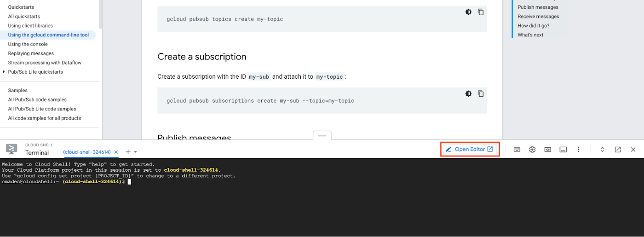Add a new terminal tab

pyautogui.click(x=128, y=152)
